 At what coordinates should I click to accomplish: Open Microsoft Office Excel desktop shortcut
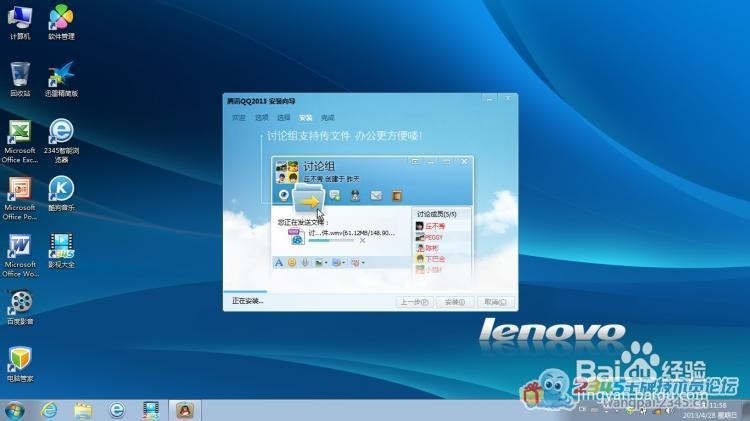point(20,141)
